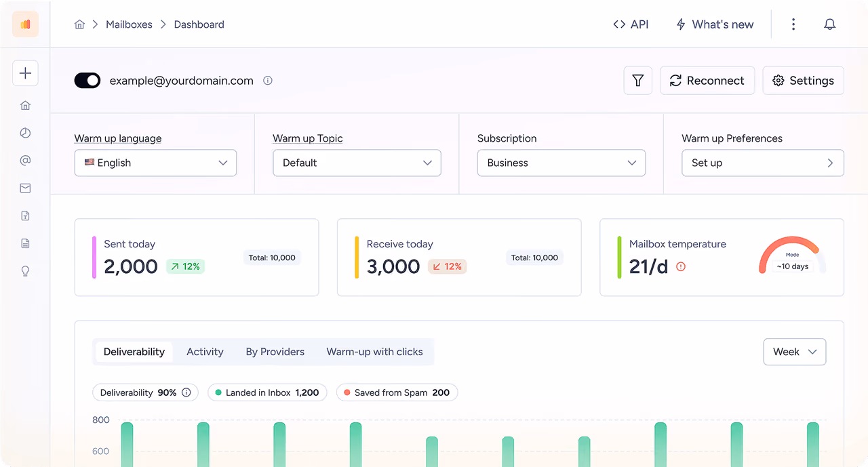868x467 pixels.
Task: Click the Dashboard breadcrumb
Action: pyautogui.click(x=199, y=24)
